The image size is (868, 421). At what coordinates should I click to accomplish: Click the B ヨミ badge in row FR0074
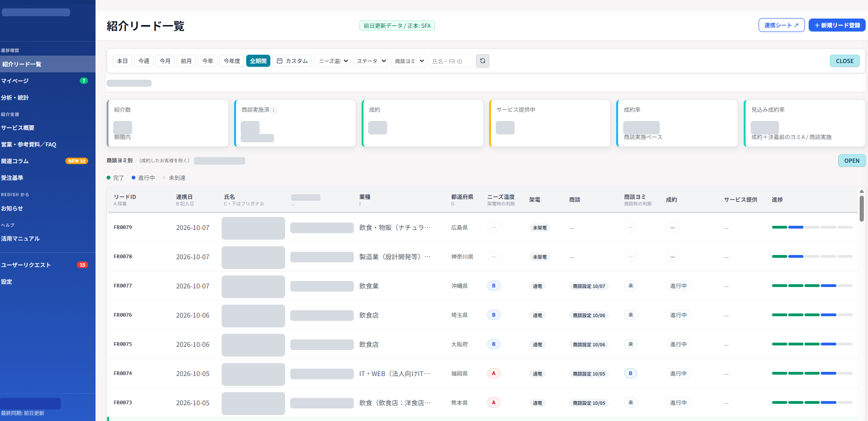pos(630,373)
